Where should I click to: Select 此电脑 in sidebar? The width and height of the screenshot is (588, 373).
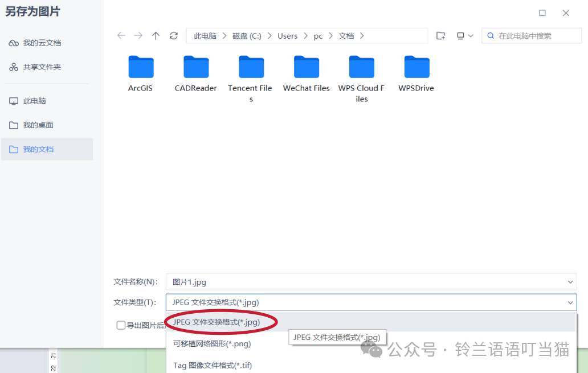[27, 101]
